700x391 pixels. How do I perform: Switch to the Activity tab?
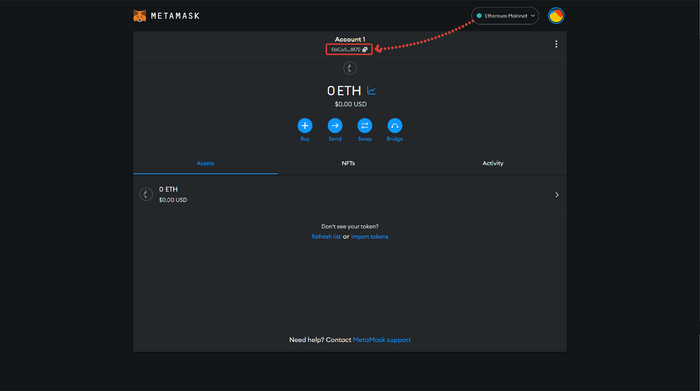(493, 163)
